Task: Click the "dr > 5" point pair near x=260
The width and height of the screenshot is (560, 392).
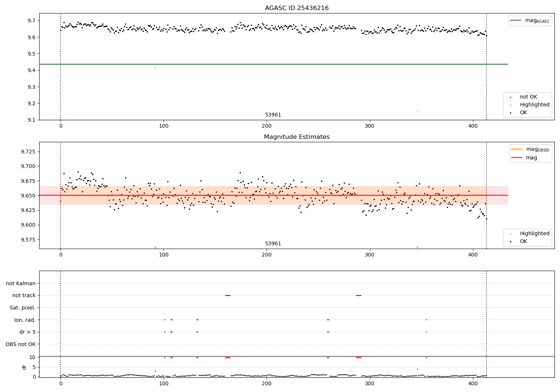Action: [x=328, y=332]
